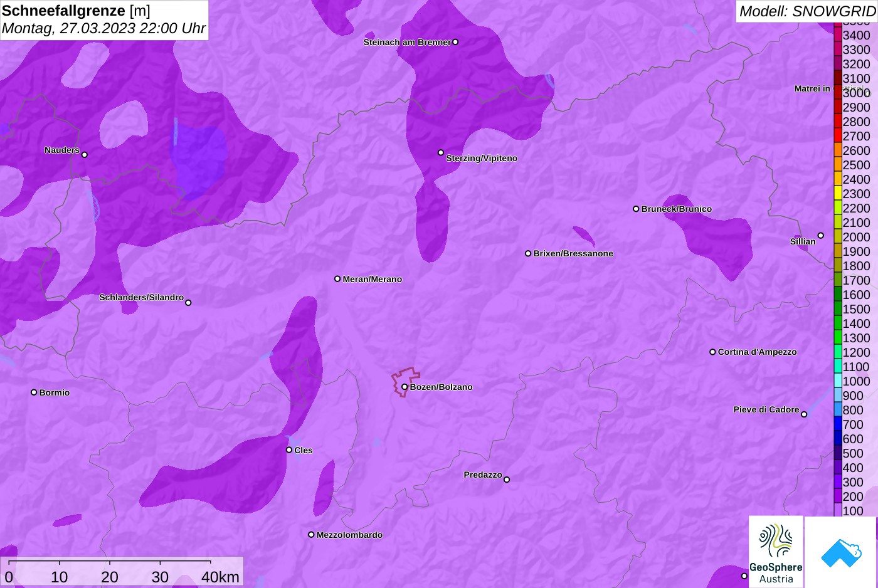
Task: Click the Meran/Merano location dot
Action: pos(337,279)
